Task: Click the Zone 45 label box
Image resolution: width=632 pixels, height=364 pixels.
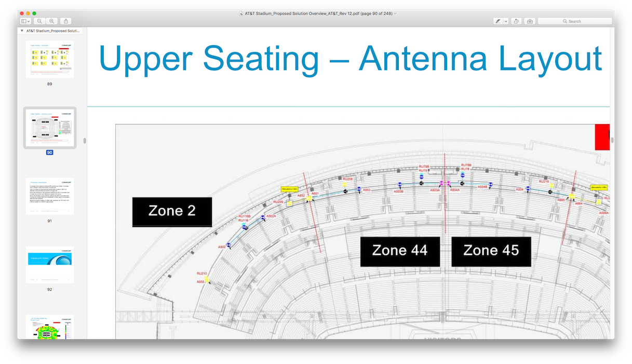Action: 491,251
